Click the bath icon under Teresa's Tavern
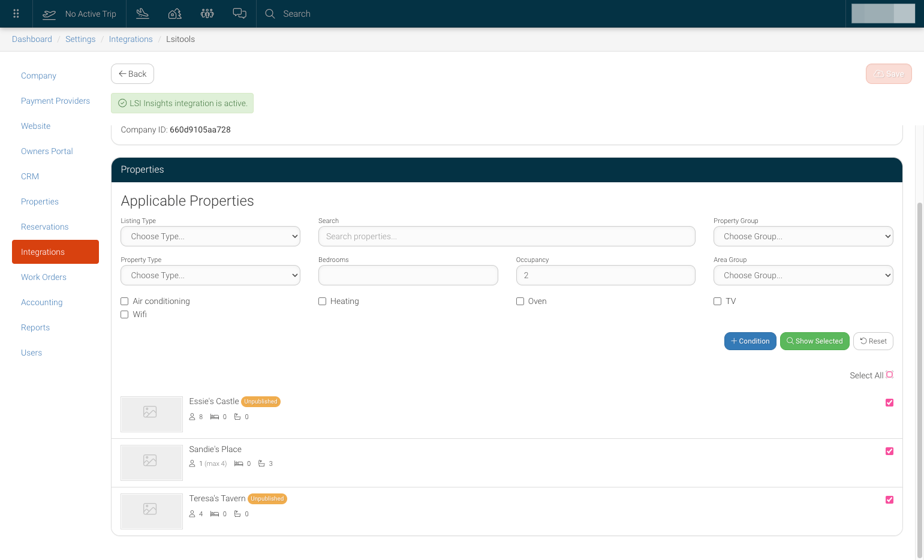 [237, 514]
